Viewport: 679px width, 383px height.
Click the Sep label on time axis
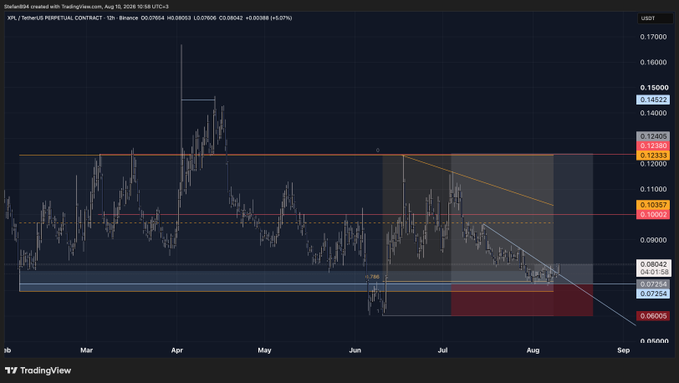click(x=623, y=350)
